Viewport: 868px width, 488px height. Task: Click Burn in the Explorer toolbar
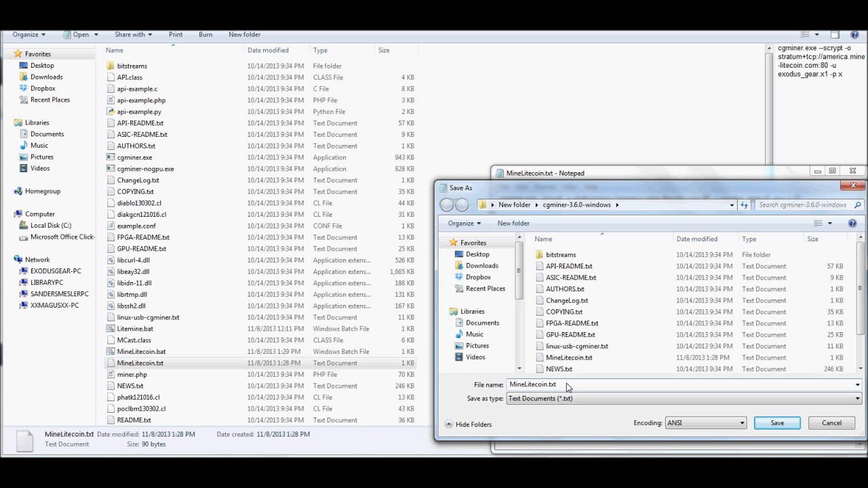(x=205, y=35)
